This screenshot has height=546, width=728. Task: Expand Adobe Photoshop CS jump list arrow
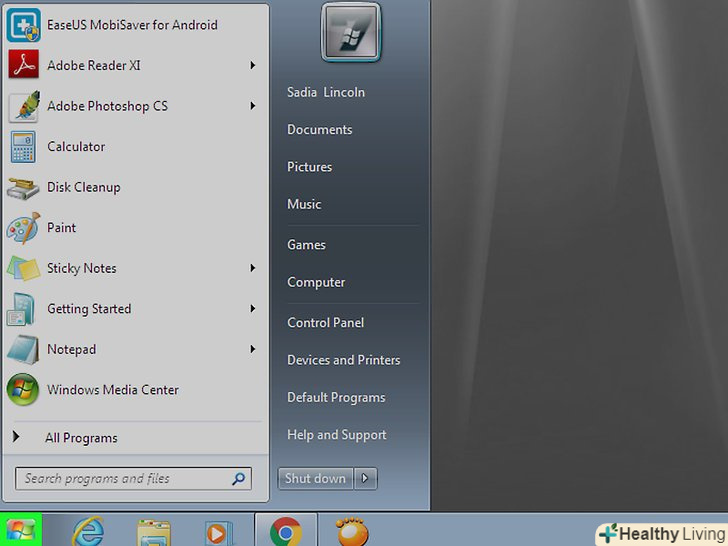253,106
